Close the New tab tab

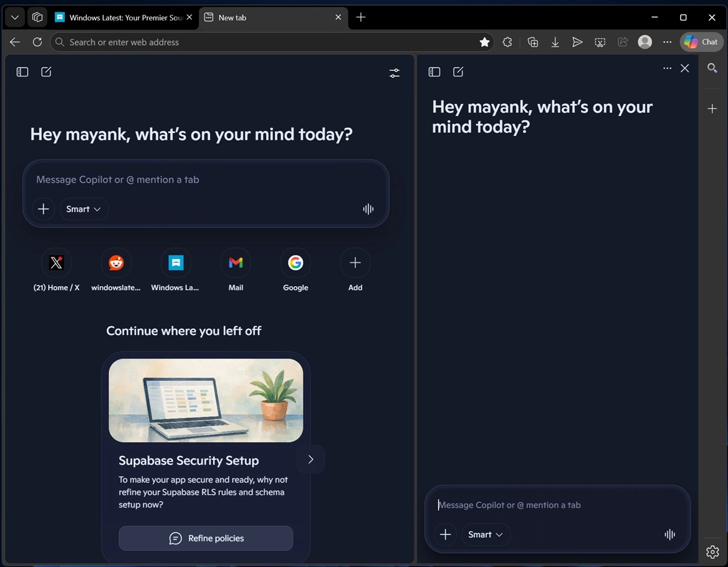click(x=338, y=17)
